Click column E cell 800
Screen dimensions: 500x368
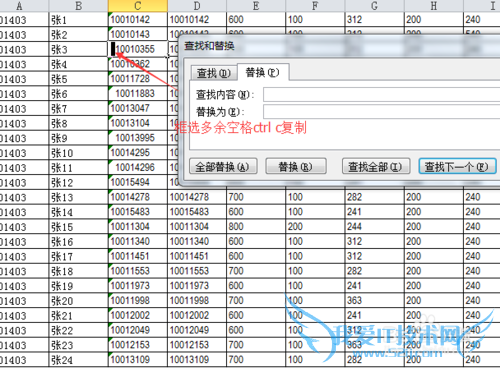256,227
